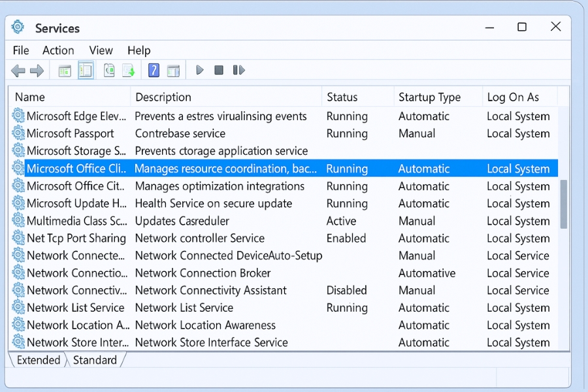Click the vertical scrollbar thumb
This screenshot has width=588, height=392.
[x=564, y=204]
